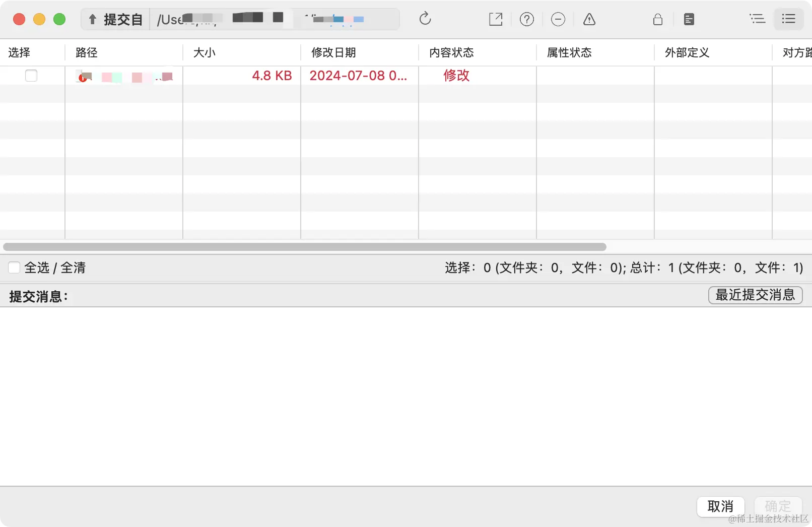Screen dimensions: 812x527
Task: Click the modified file's status icon
Action: (84, 76)
